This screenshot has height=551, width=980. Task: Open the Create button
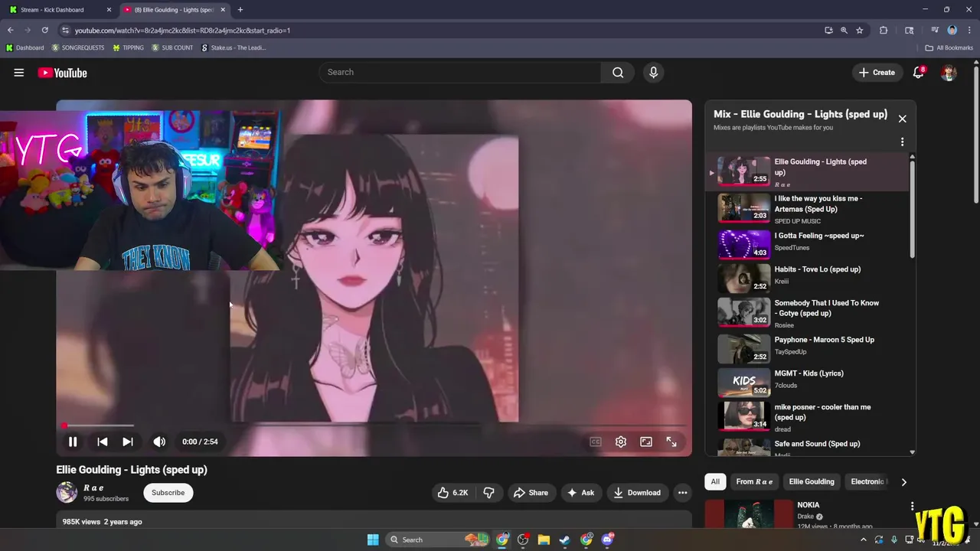877,73
